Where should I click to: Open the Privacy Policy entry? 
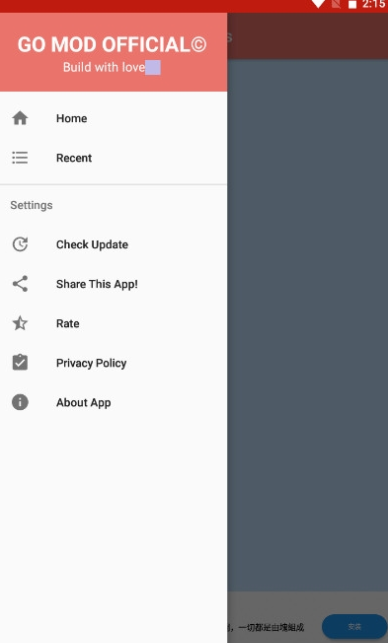point(113,363)
